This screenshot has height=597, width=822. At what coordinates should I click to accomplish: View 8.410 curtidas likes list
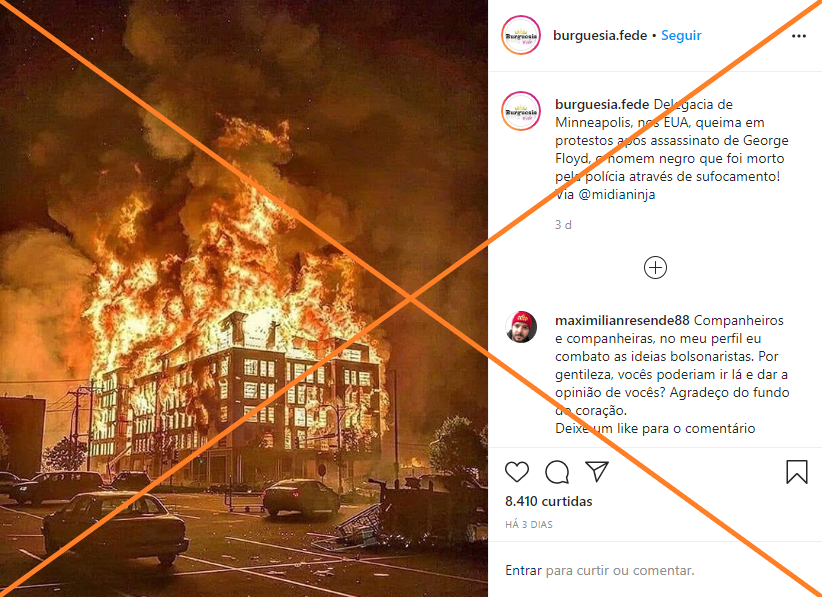pyautogui.click(x=548, y=501)
